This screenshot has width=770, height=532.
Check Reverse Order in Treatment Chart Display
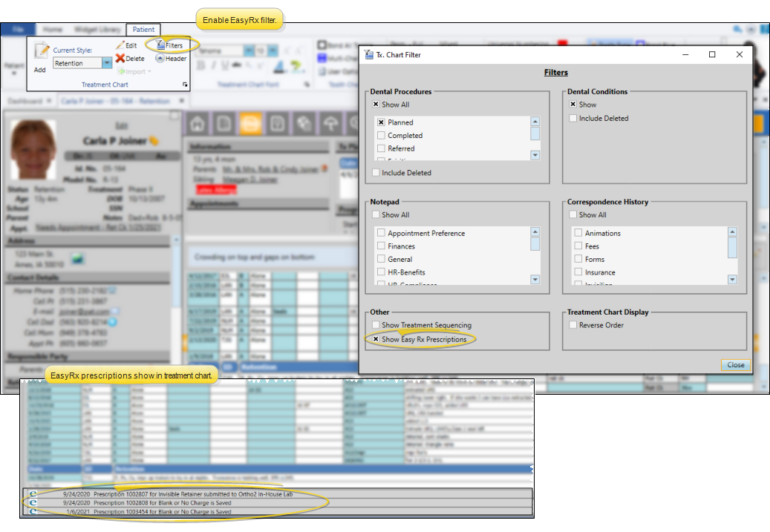573,325
